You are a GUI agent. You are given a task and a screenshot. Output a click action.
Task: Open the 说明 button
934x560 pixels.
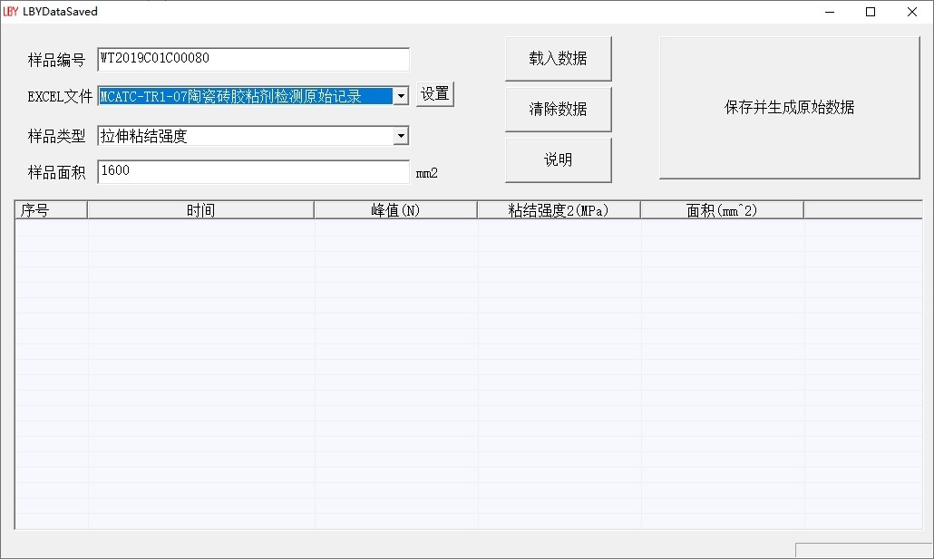pyautogui.click(x=558, y=160)
